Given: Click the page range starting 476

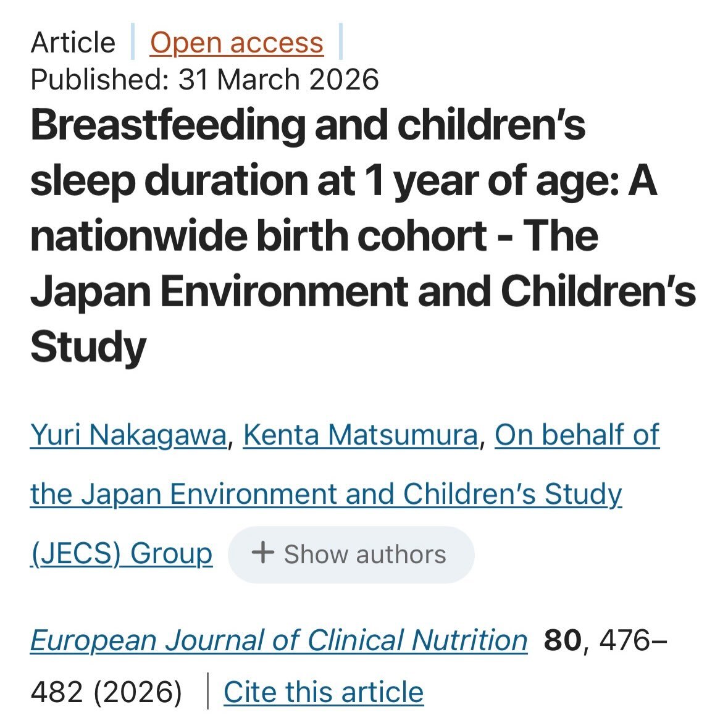Looking at the screenshot, I should [x=634, y=640].
